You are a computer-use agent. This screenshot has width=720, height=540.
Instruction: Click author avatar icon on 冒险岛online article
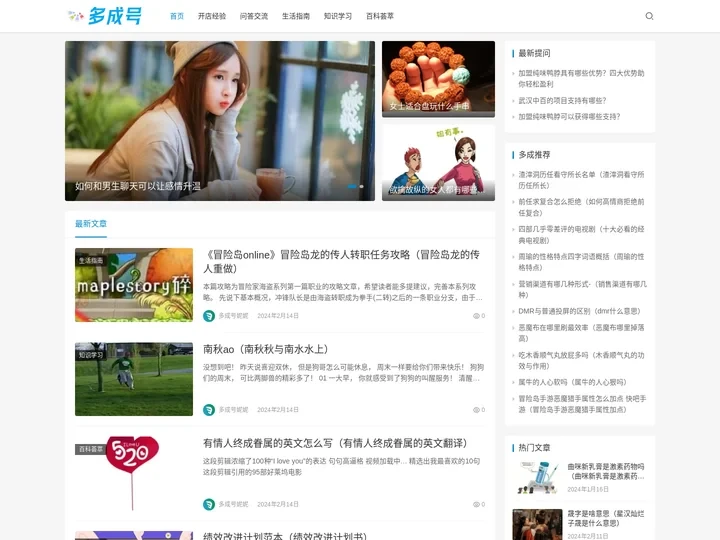click(x=209, y=316)
